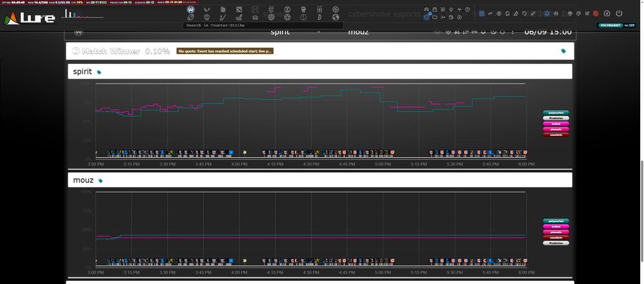
Task: Click the power button icon
Action: coord(619,13)
